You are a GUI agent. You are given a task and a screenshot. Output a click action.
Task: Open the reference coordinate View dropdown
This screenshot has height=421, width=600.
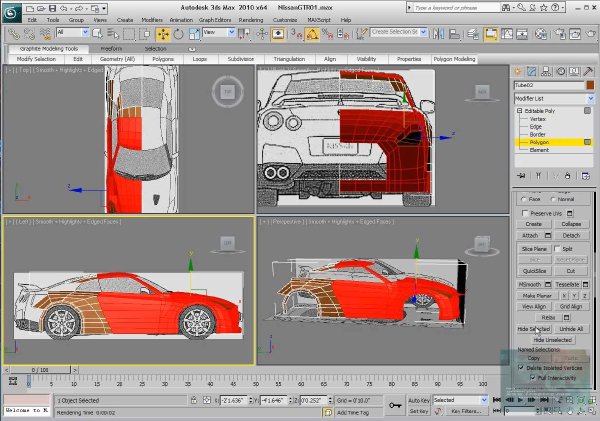click(x=218, y=33)
